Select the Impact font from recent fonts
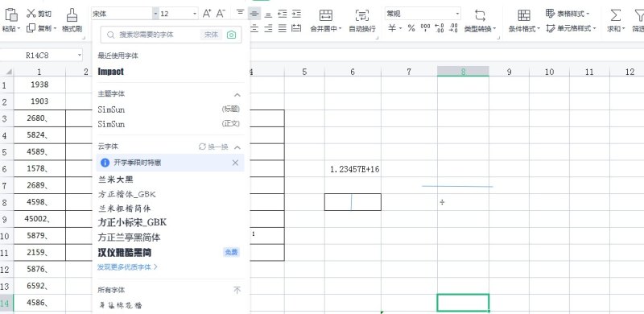The height and width of the screenshot is (314, 644). click(x=110, y=72)
